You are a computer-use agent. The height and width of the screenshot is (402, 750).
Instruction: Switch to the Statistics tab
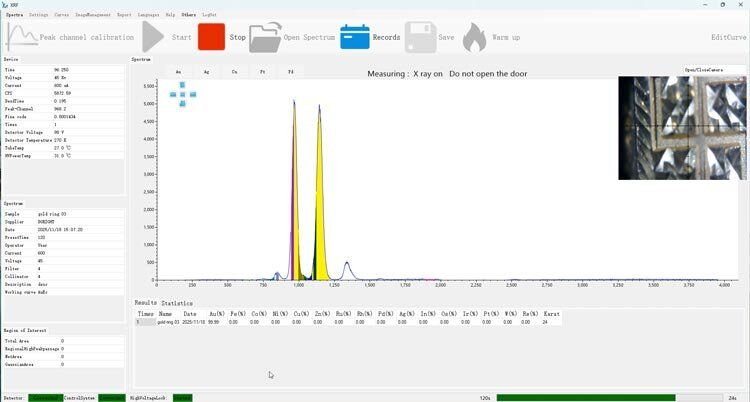click(178, 302)
